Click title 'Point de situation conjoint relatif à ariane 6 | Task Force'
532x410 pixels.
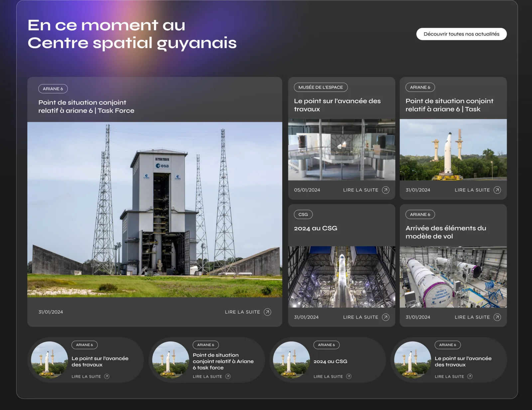click(86, 106)
